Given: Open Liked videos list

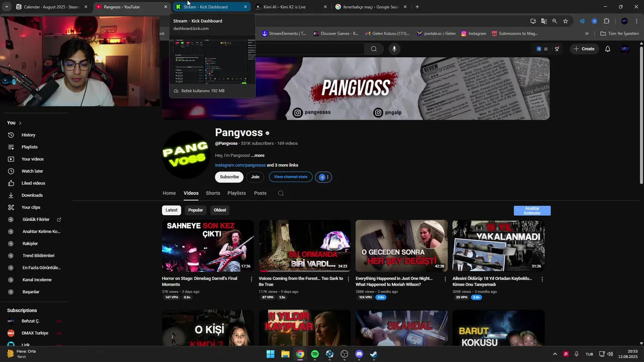Looking at the screenshot, I should [34, 183].
